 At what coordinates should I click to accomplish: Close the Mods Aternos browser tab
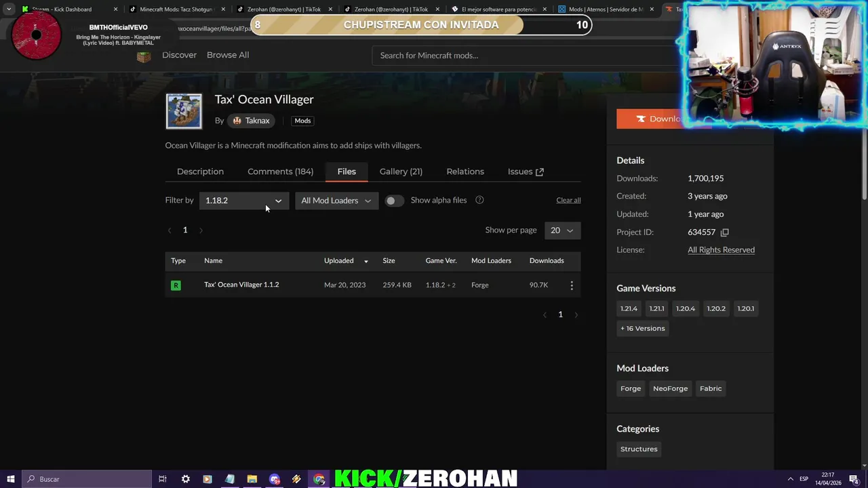coord(652,9)
